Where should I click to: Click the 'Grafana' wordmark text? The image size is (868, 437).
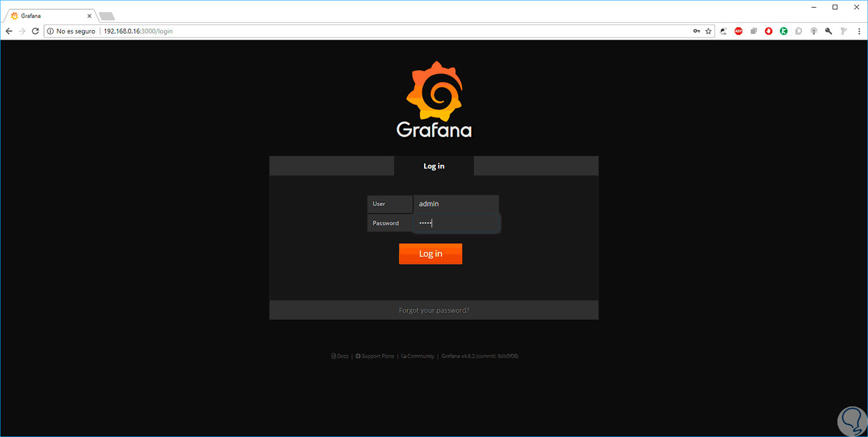[x=434, y=129]
